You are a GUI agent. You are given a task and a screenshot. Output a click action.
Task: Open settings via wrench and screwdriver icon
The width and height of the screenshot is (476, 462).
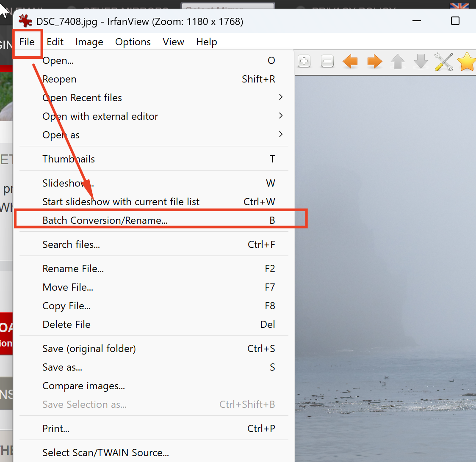[444, 62]
